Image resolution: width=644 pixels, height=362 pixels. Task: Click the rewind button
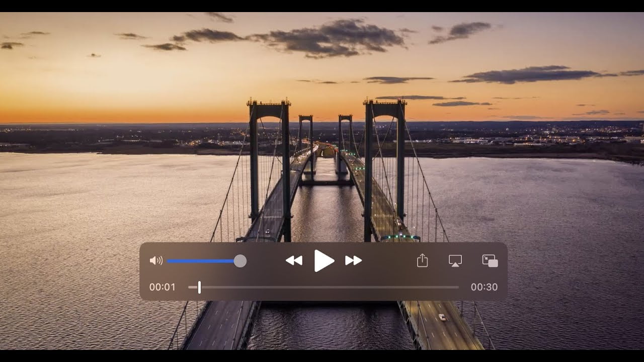pos(294,260)
